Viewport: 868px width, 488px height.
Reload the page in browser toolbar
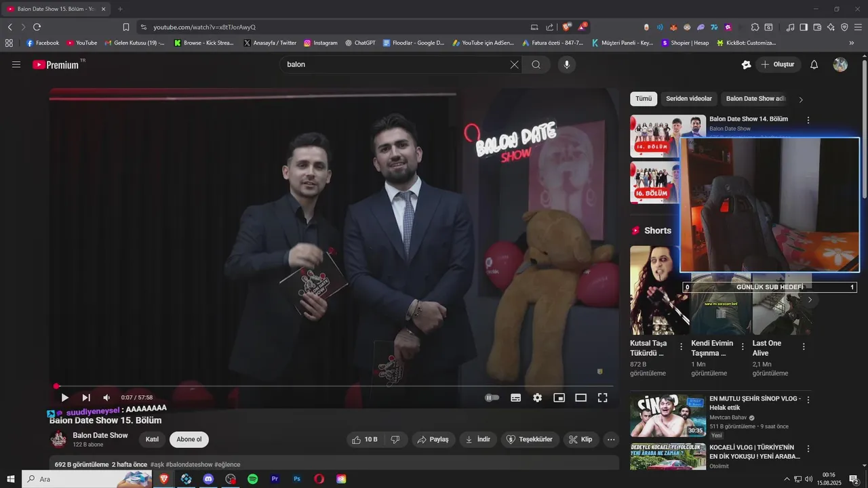click(x=37, y=27)
